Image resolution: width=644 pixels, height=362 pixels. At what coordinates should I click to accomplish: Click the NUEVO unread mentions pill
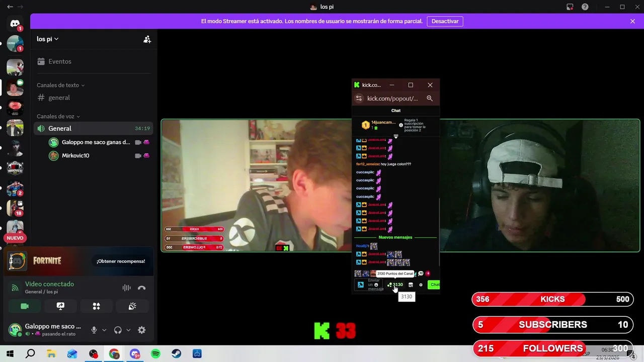click(15, 238)
